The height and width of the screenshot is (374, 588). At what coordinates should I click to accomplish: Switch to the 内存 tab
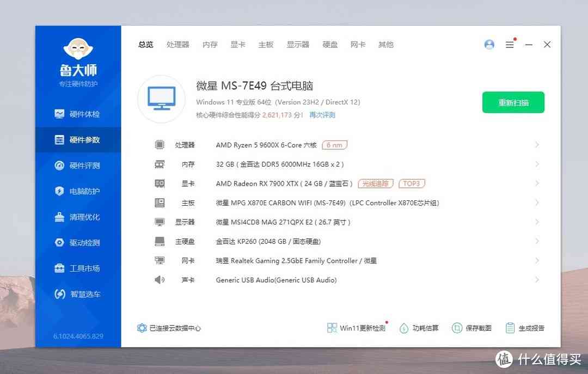tap(210, 45)
